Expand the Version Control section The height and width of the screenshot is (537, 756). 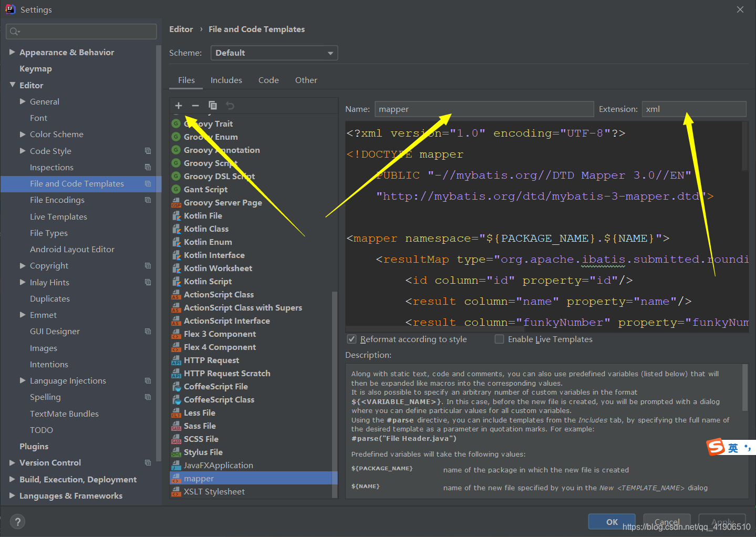coord(12,462)
